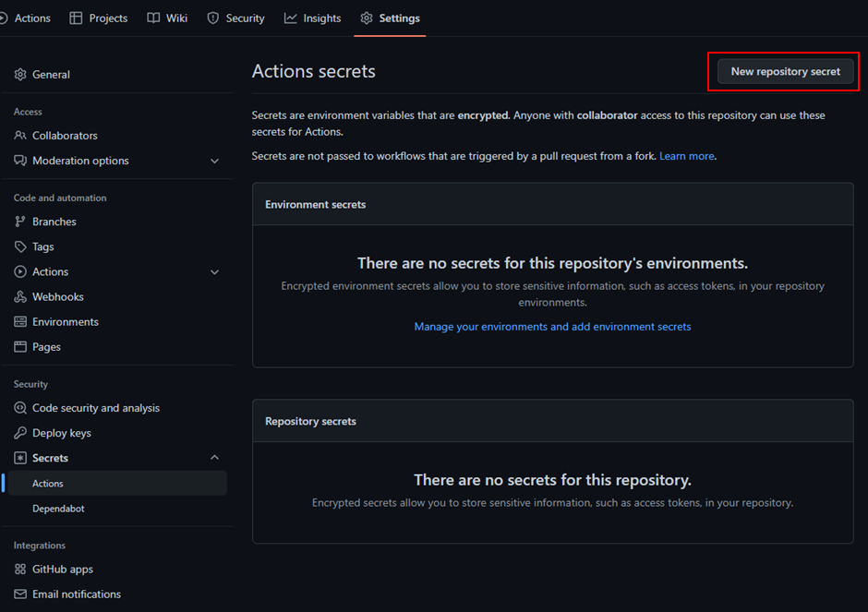The height and width of the screenshot is (612, 868).
Task: Open the Learn more link
Action: 686,155
